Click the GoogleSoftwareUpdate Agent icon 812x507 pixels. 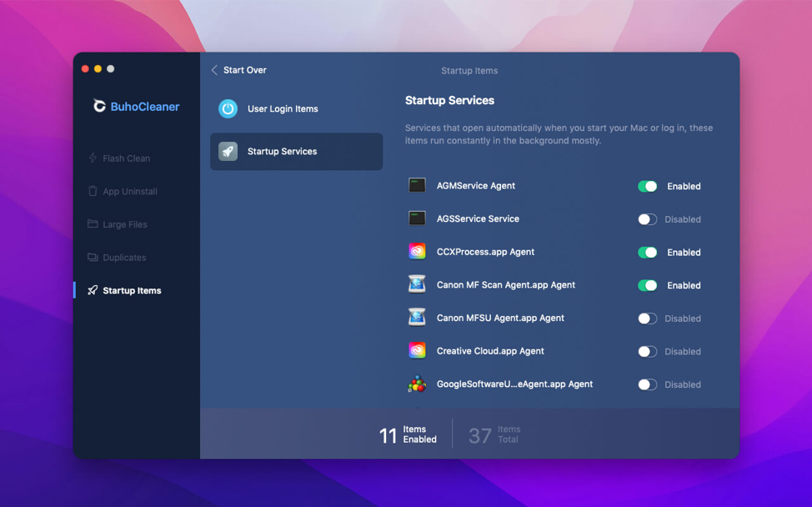(417, 384)
